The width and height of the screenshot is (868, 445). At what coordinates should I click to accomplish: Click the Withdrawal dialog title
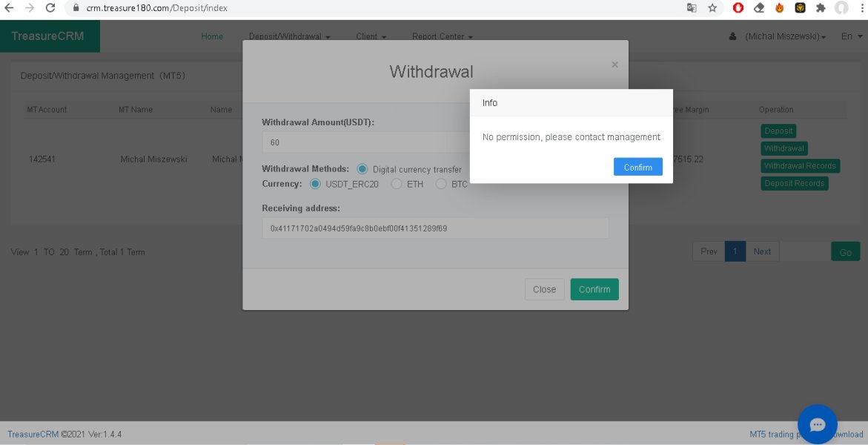click(431, 71)
